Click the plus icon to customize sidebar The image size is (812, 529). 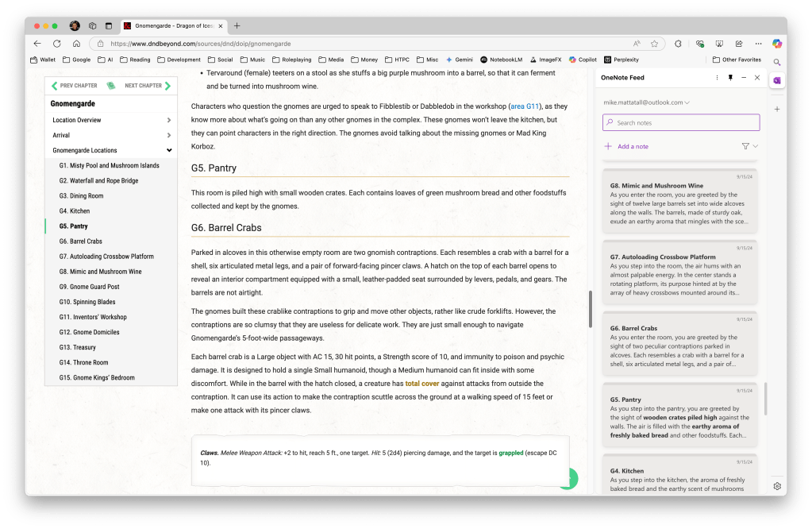[777, 109]
